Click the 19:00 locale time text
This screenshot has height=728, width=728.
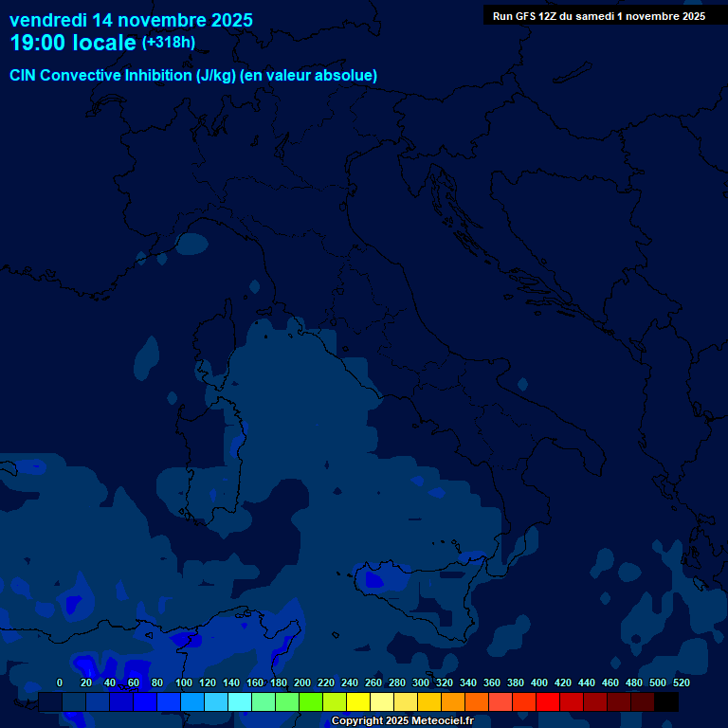72,43
